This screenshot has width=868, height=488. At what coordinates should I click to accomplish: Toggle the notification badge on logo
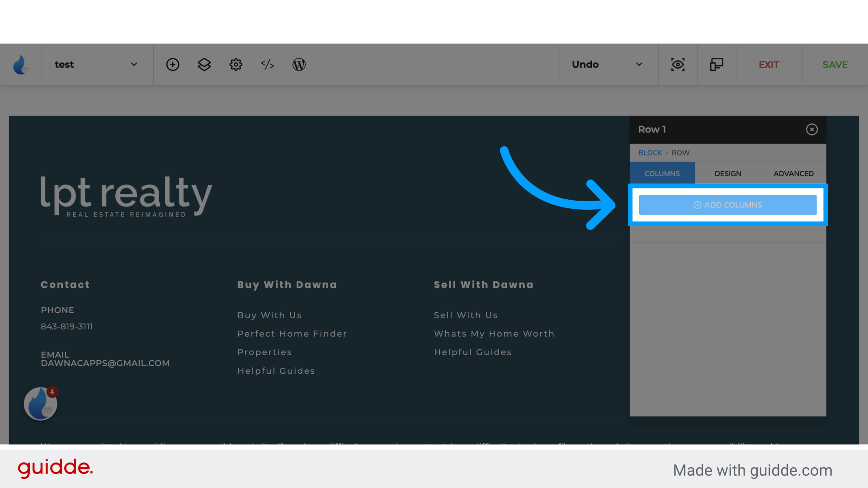51,391
